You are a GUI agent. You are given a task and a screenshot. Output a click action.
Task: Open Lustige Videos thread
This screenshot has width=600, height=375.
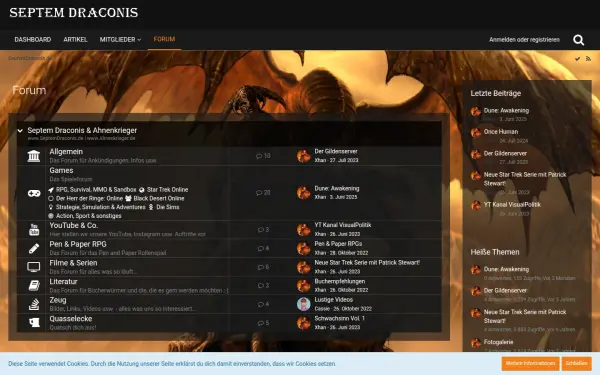334,300
